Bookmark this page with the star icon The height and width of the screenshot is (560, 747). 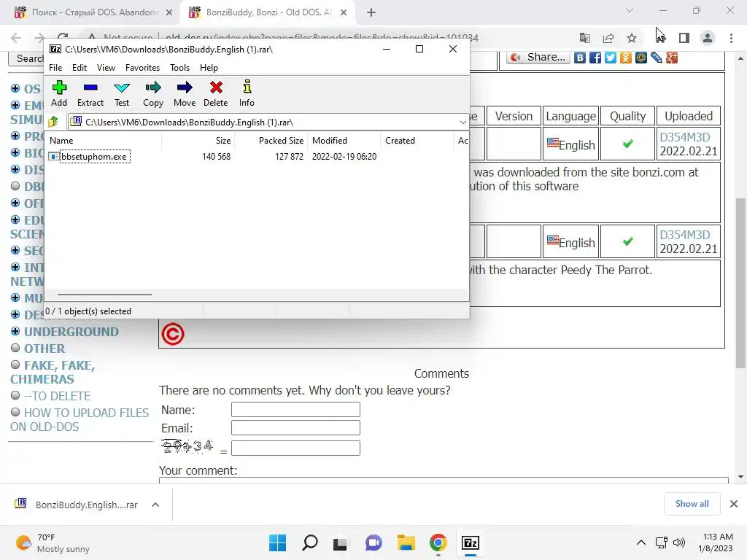click(x=632, y=38)
